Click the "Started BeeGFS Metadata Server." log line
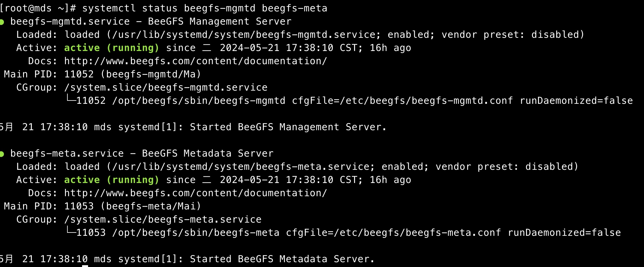Screen dimensions: 644x267 point(282,259)
